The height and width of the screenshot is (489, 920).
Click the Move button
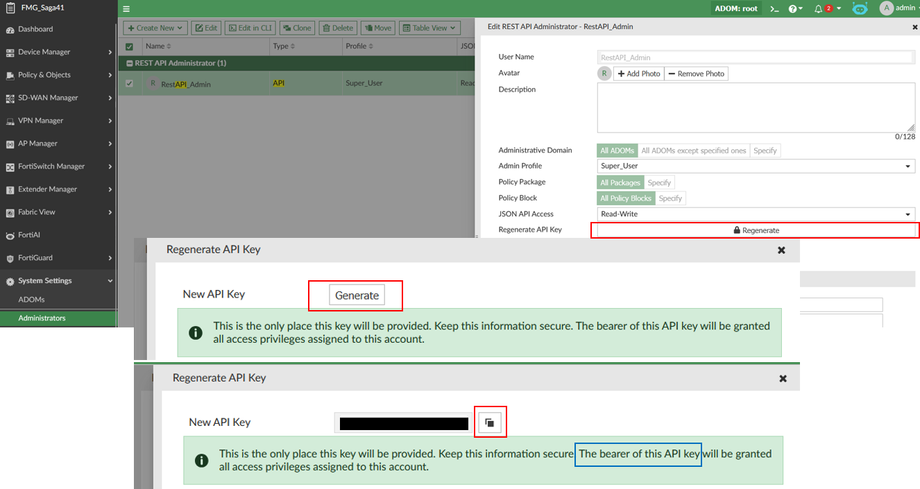tap(378, 28)
